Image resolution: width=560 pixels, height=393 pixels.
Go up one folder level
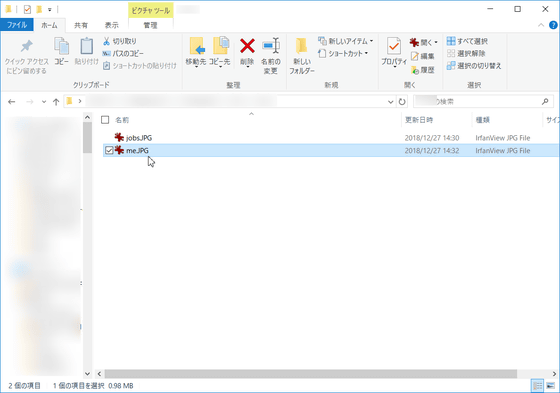point(56,102)
